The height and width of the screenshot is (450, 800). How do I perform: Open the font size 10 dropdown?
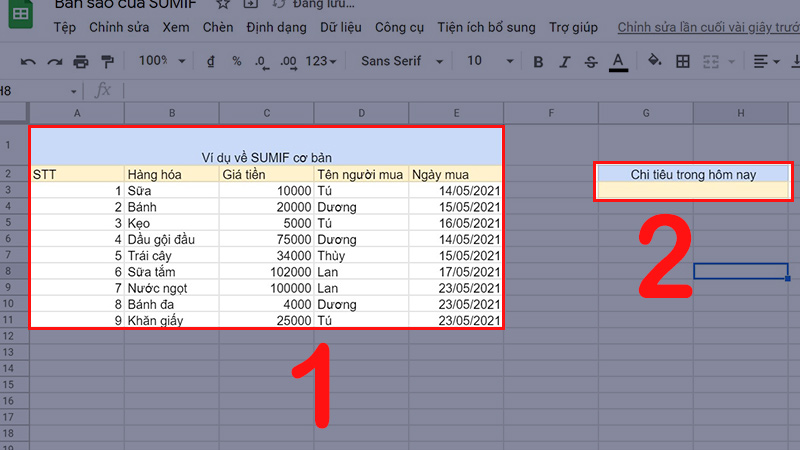(x=490, y=61)
